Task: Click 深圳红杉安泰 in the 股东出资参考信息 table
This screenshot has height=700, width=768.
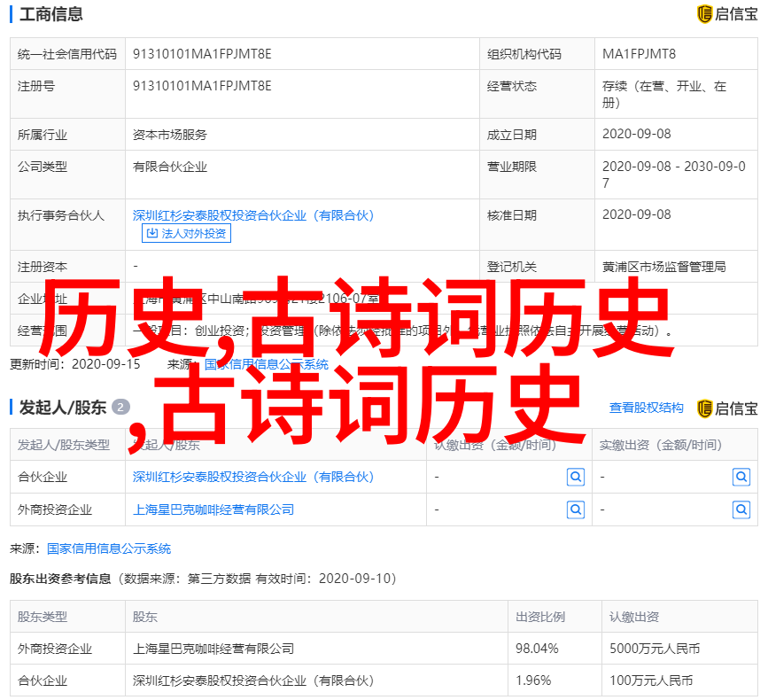Action: 253,681
